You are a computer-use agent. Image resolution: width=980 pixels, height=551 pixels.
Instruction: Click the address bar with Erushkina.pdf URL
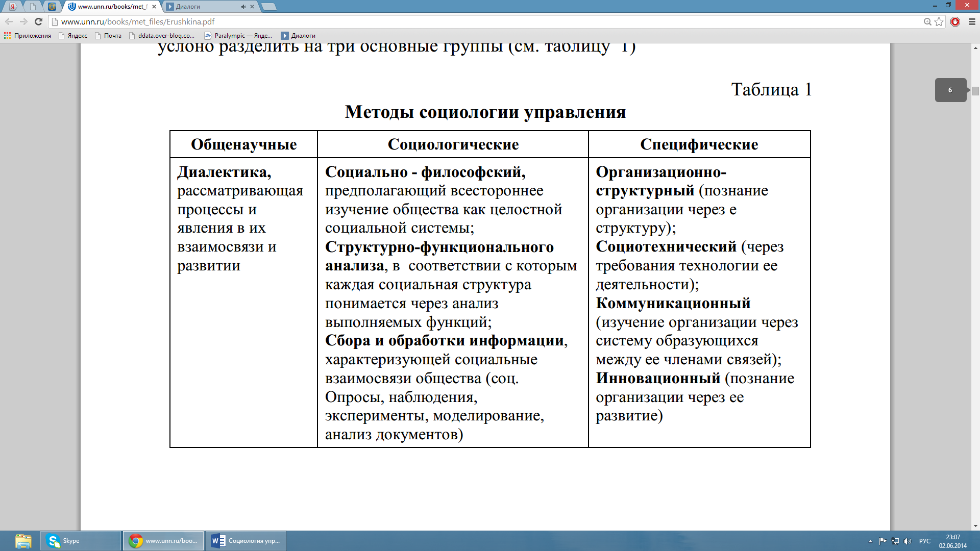coord(485,21)
